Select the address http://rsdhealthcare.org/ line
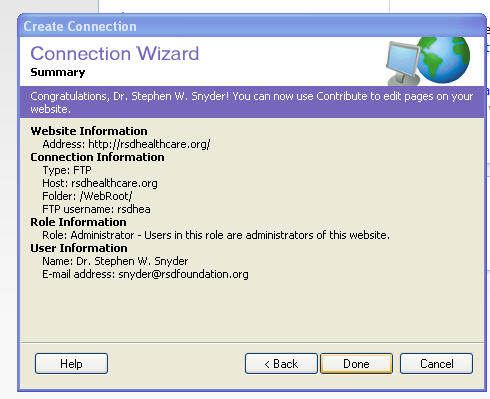Screen dimensions: 490x399 click(126, 144)
